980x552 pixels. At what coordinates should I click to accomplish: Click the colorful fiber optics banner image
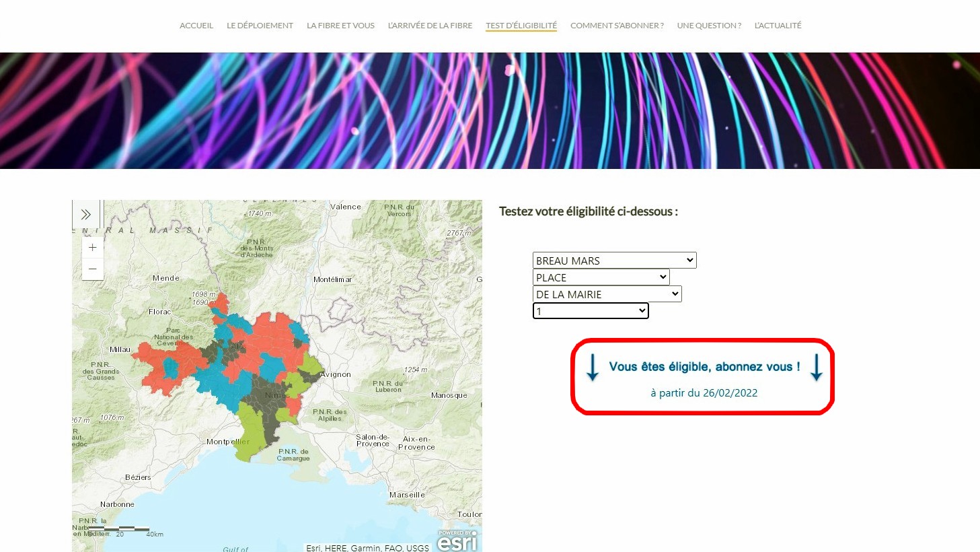490,110
